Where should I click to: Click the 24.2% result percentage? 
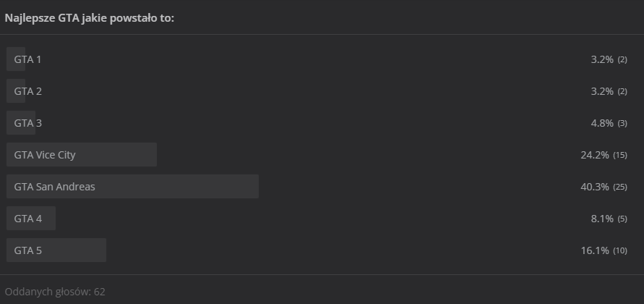tap(596, 155)
